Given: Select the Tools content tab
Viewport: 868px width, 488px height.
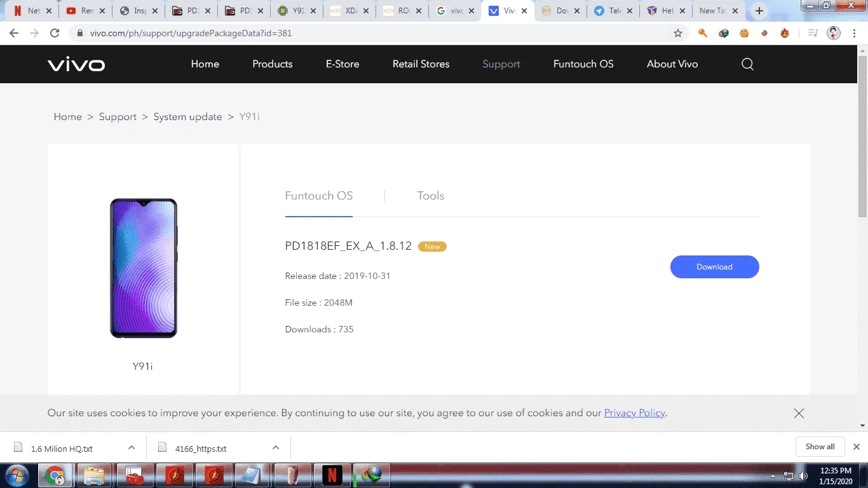Looking at the screenshot, I should coord(431,196).
